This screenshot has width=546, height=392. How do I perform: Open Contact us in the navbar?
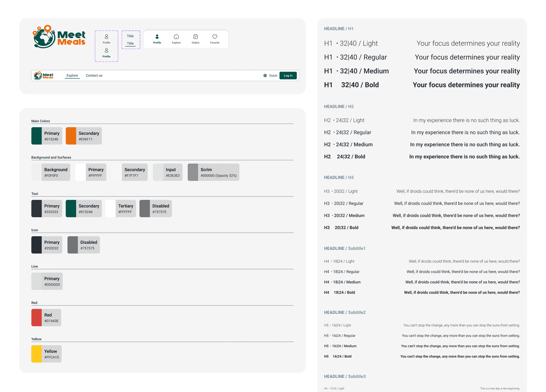tap(94, 75)
